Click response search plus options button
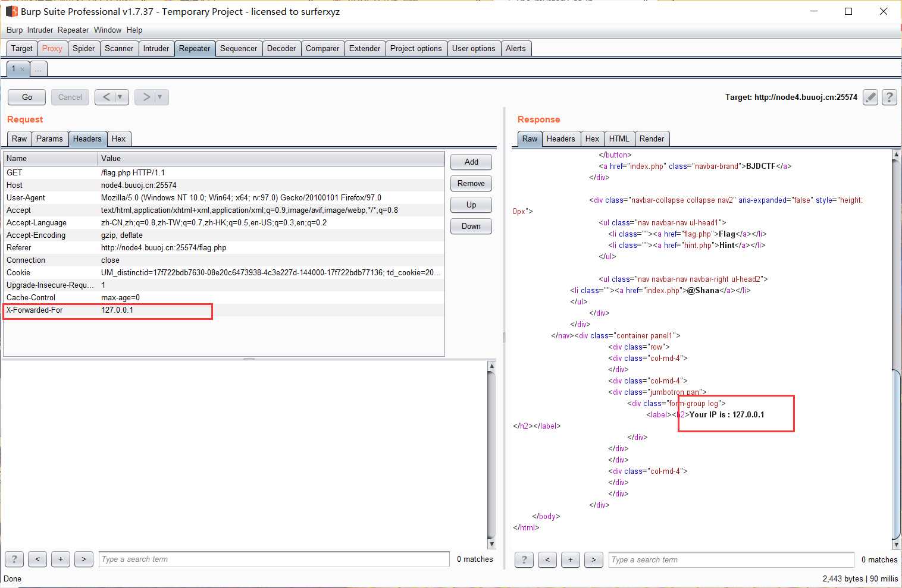Viewport: 902px width, 588px height. click(571, 559)
